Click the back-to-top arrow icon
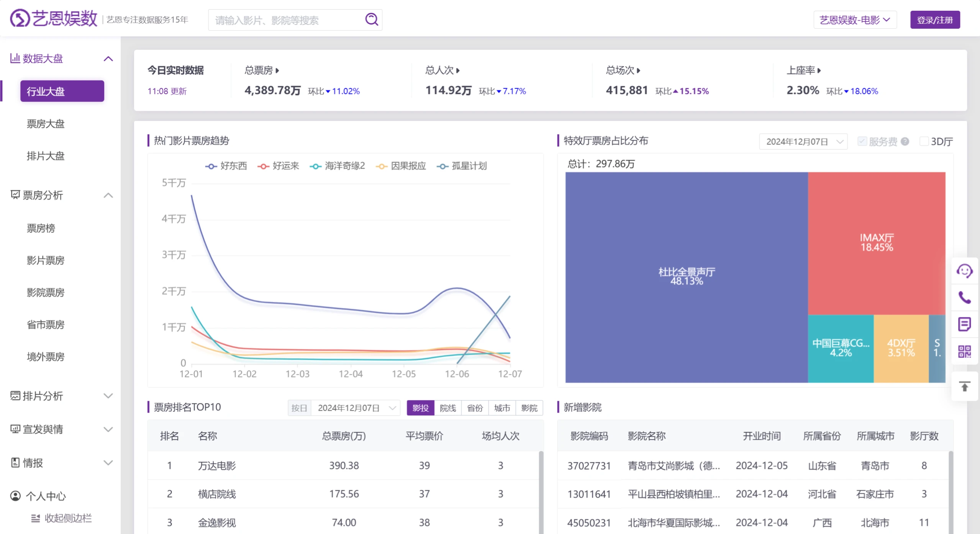Image resolution: width=980 pixels, height=534 pixels. [965, 386]
